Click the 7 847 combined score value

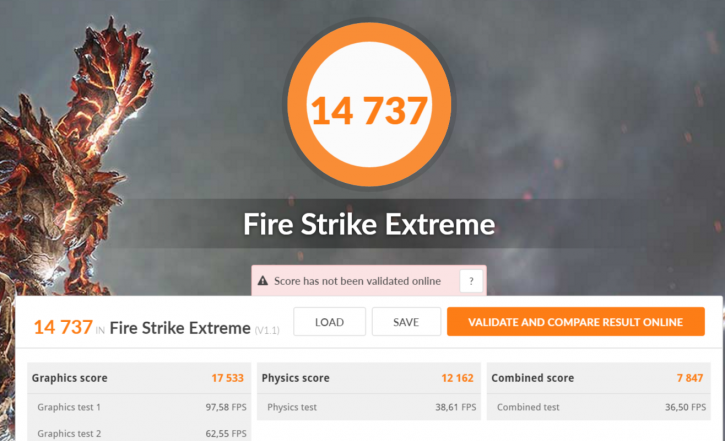[690, 378]
